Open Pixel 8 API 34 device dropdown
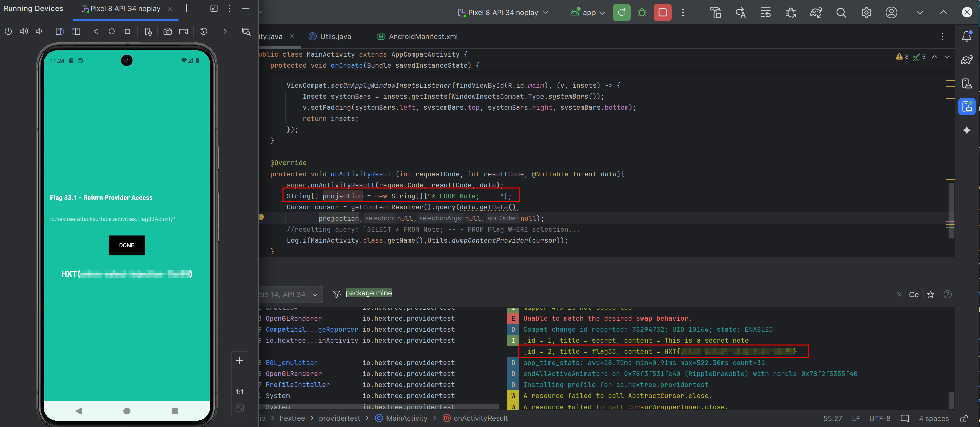 click(x=503, y=12)
